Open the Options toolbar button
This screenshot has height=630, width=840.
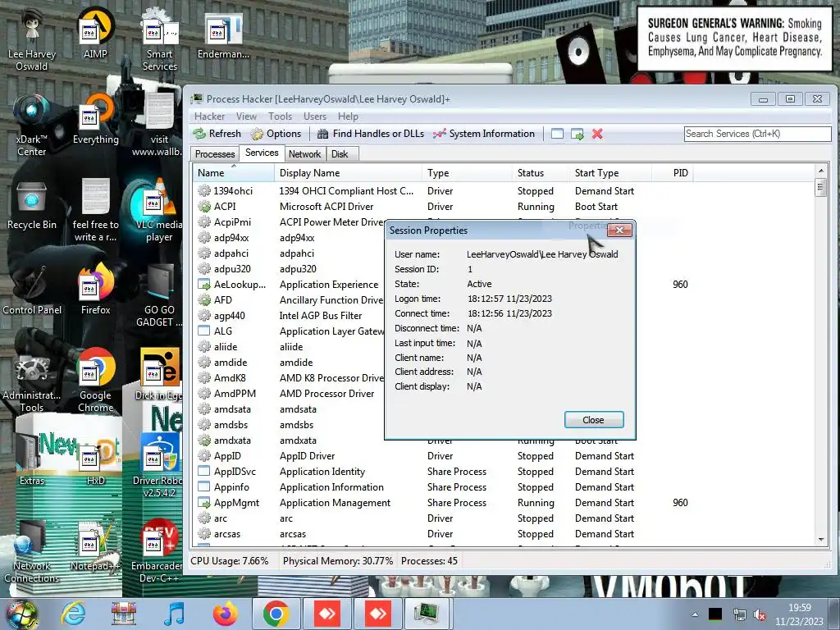coord(276,134)
